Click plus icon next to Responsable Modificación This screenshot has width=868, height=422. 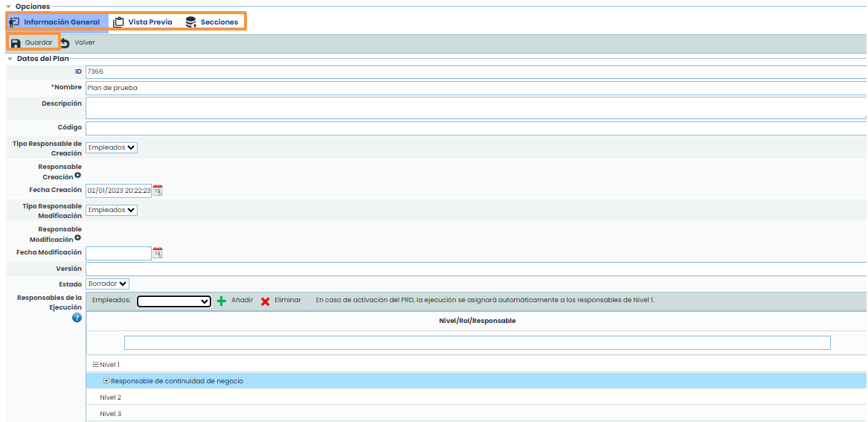(x=77, y=238)
